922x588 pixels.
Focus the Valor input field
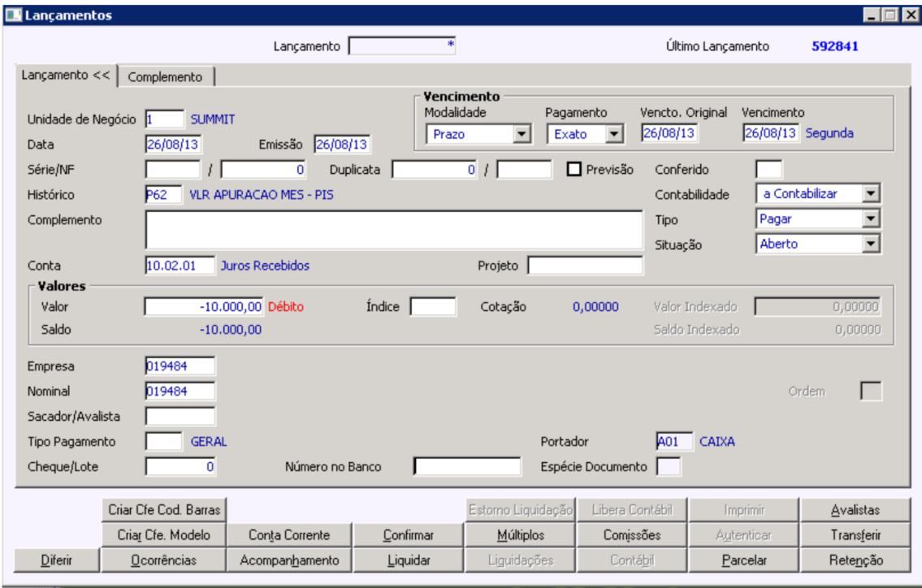click(x=204, y=306)
